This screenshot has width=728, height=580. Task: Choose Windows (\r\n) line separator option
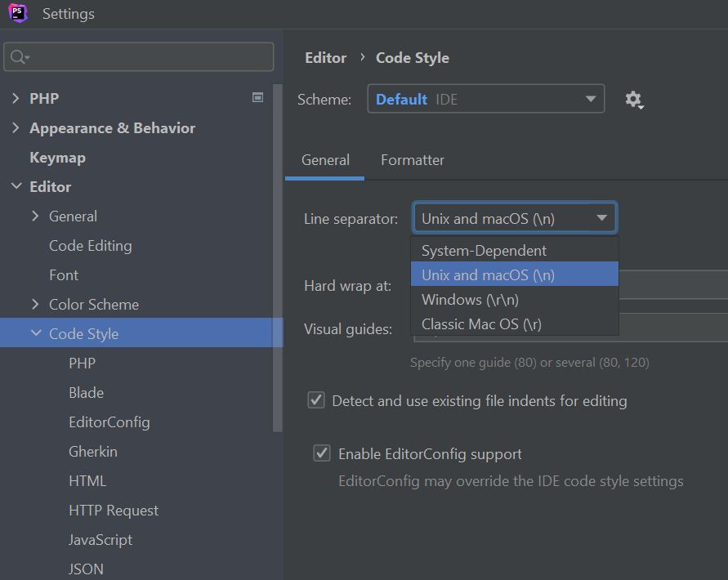coord(470,300)
